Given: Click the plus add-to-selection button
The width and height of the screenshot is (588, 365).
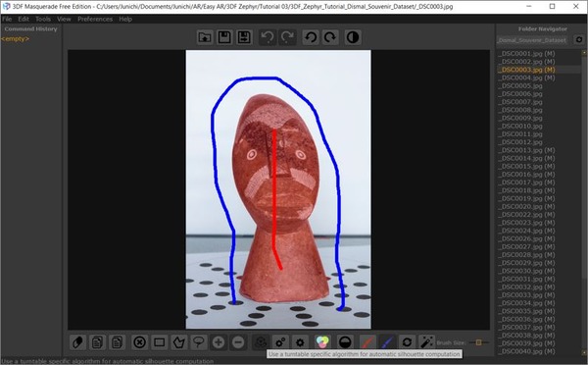Looking at the screenshot, I should [219, 342].
